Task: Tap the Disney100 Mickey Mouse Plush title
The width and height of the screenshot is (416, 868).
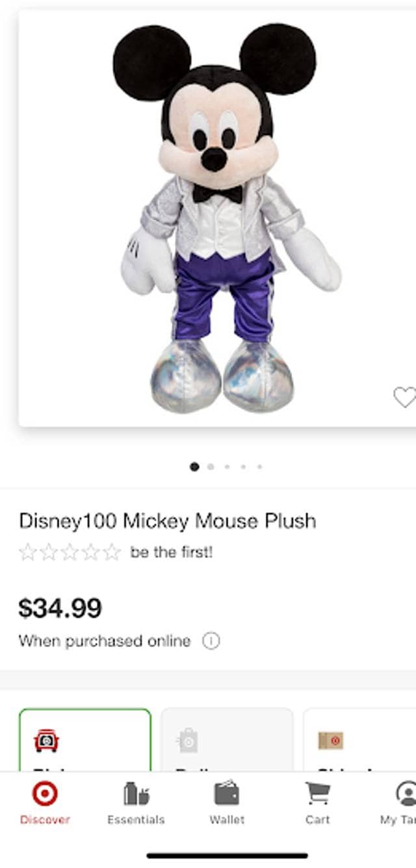Action: 168,520
